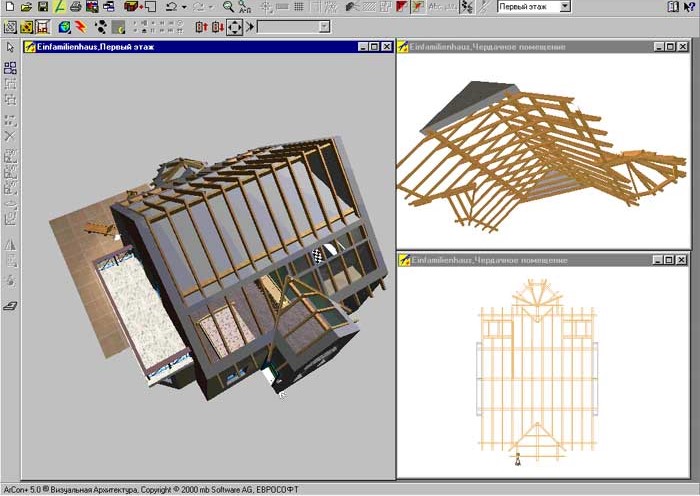
Task: Click the context help arrow-question icon
Action: coord(689,7)
